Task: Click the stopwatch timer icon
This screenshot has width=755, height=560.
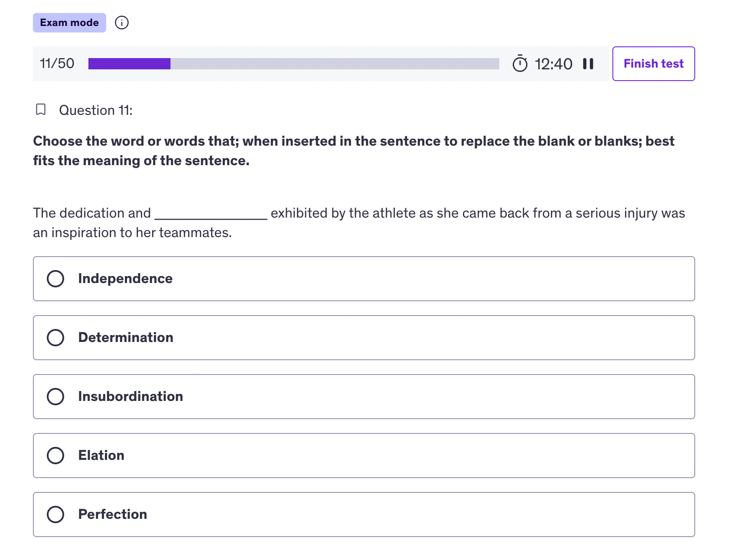Action: click(x=520, y=63)
